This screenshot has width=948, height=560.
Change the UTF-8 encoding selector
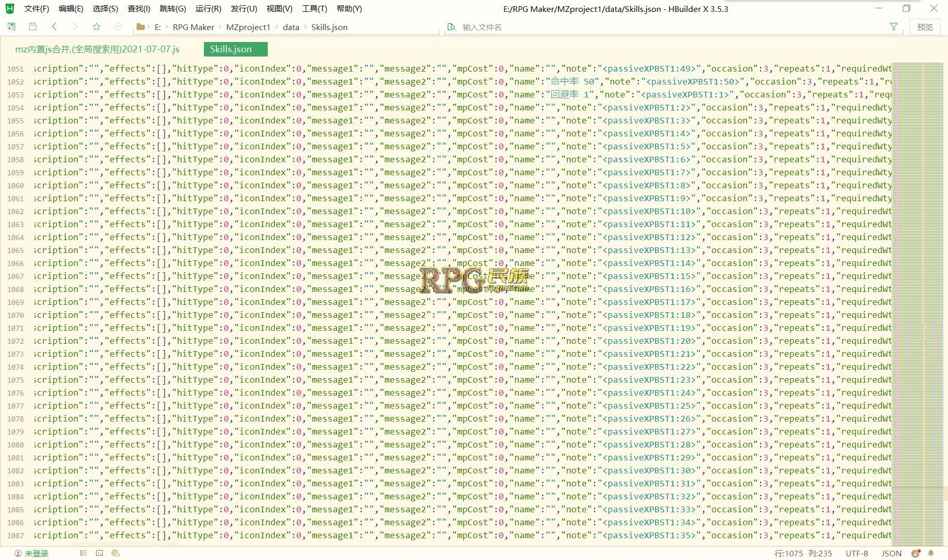click(857, 553)
